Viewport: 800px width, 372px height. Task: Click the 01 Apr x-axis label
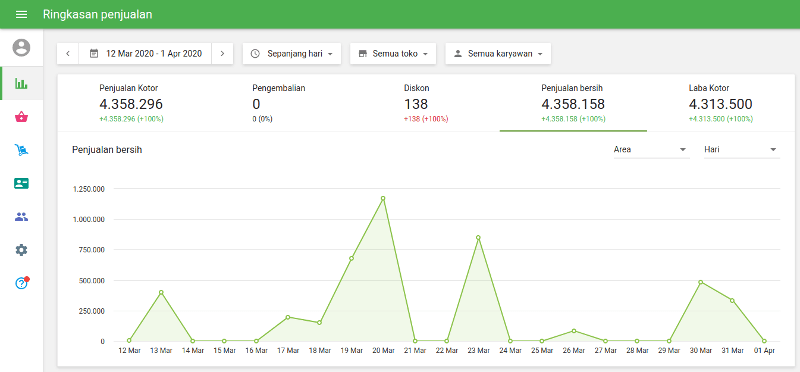pos(764,351)
